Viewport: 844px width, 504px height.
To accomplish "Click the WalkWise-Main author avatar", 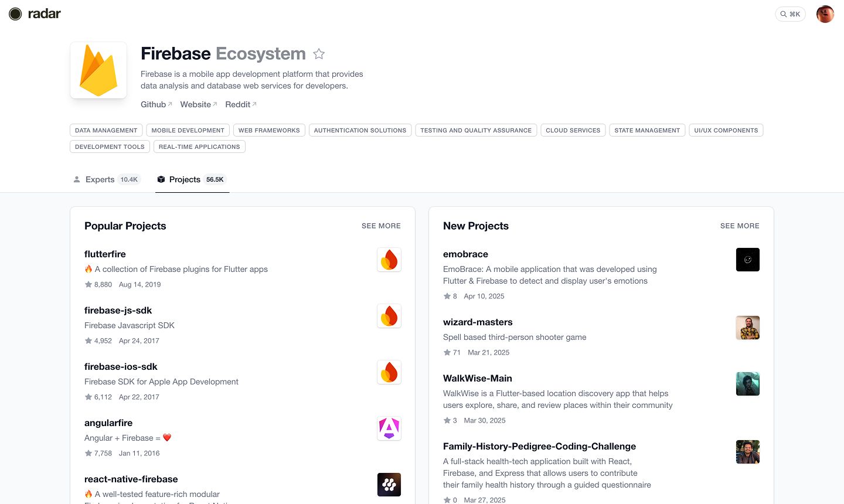I will tap(748, 384).
